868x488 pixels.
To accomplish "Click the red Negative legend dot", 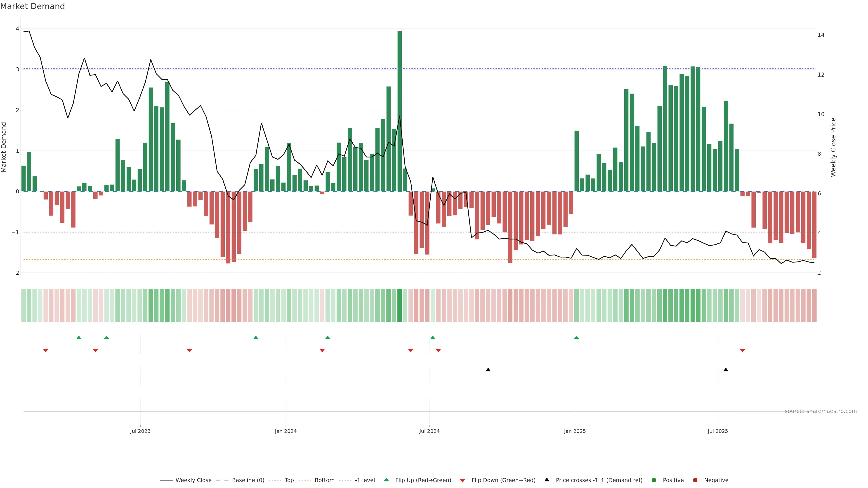I will [695, 480].
